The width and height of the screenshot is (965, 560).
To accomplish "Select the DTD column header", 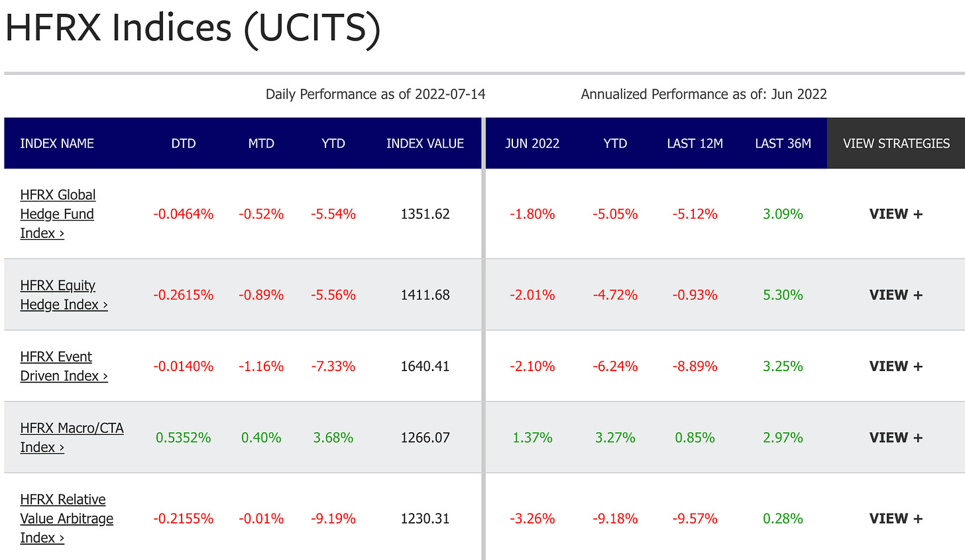I will tap(184, 143).
